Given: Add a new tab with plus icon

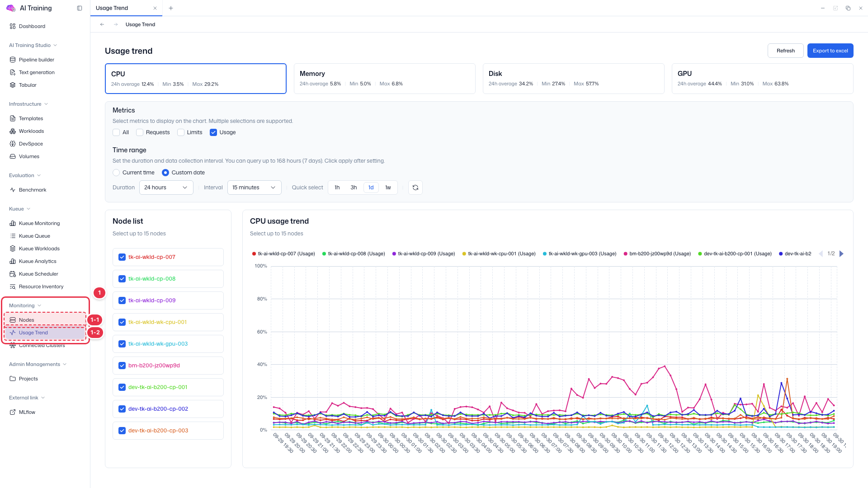Looking at the screenshot, I should tap(170, 8).
